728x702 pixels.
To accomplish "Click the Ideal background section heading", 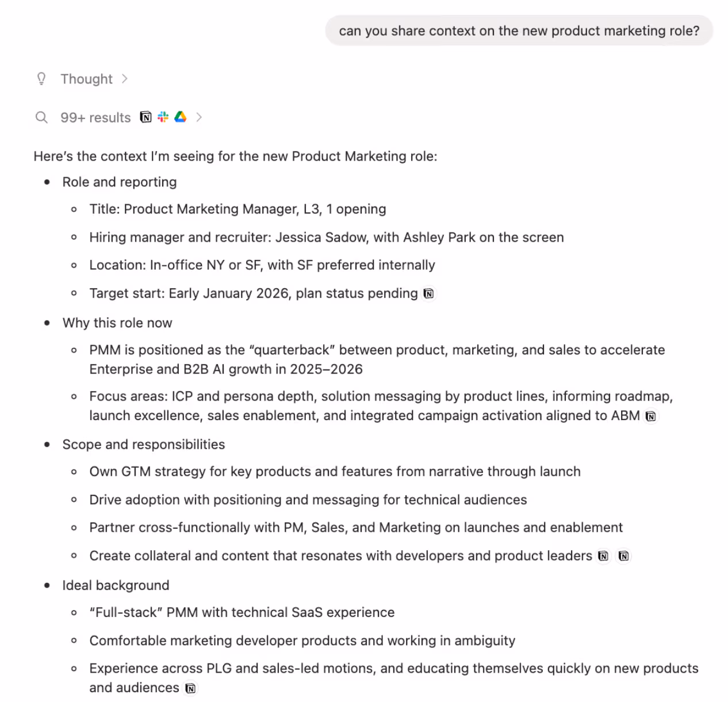I will pyautogui.click(x=116, y=585).
